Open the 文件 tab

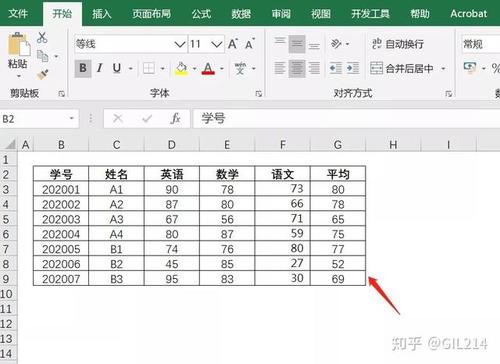18,13
